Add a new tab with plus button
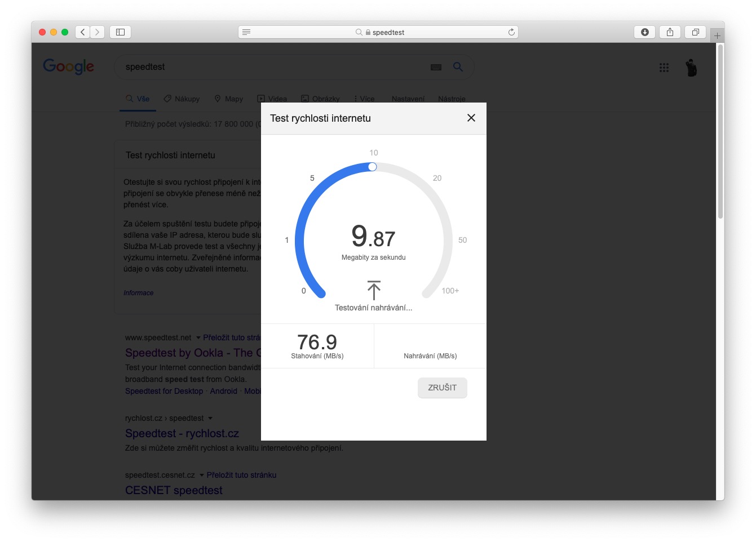 (717, 35)
